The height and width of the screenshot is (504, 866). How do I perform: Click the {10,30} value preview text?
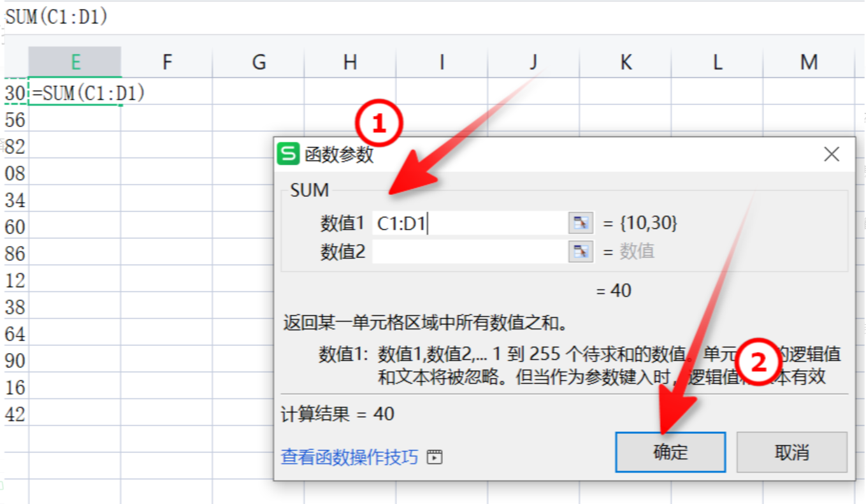(x=648, y=223)
